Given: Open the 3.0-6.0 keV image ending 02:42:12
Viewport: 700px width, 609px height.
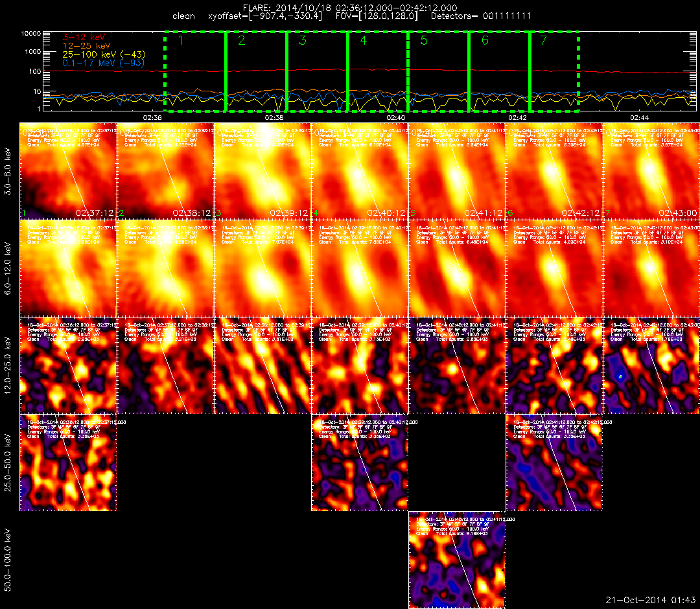Looking at the screenshot, I should pyautogui.click(x=554, y=171).
